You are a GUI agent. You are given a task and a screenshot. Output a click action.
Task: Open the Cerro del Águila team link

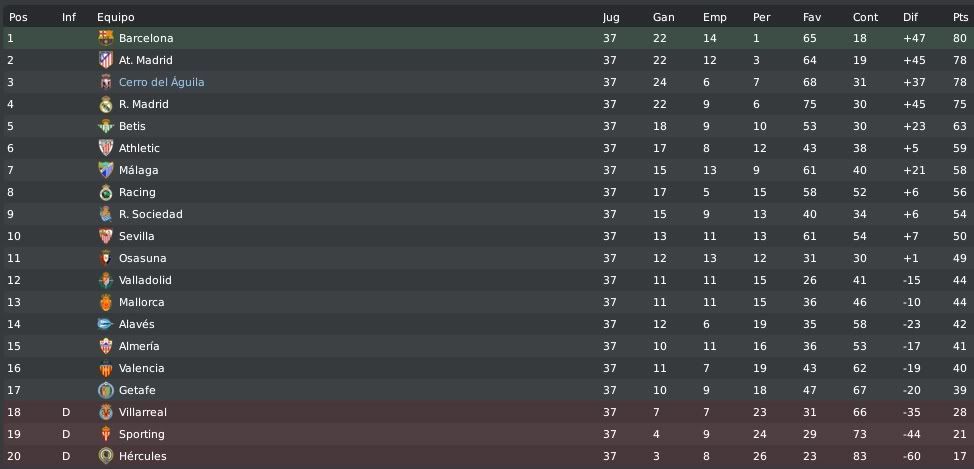point(162,82)
